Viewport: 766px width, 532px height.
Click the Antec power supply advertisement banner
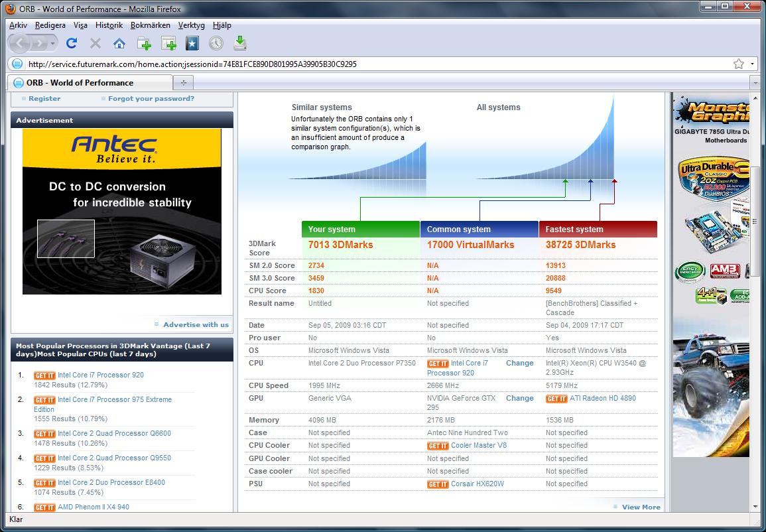[121, 212]
